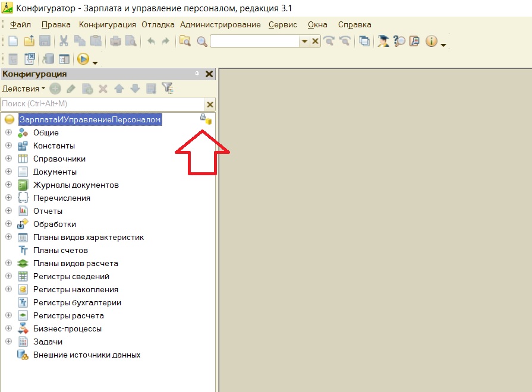Click the main toolbar search text box

(254, 42)
